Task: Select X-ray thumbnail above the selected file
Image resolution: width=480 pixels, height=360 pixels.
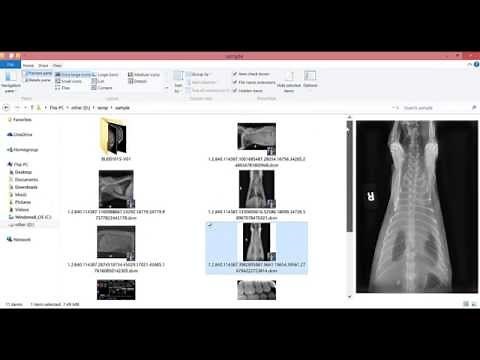Action: 257,189
